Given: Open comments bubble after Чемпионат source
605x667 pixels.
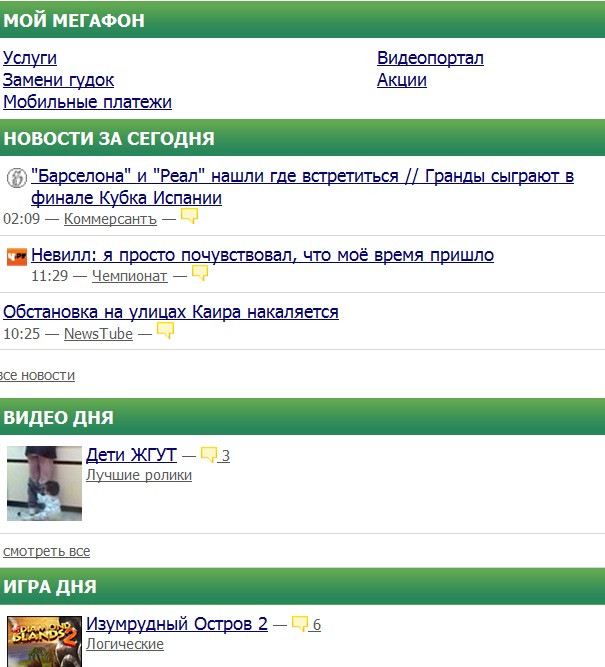Looking at the screenshot, I should [x=200, y=273].
